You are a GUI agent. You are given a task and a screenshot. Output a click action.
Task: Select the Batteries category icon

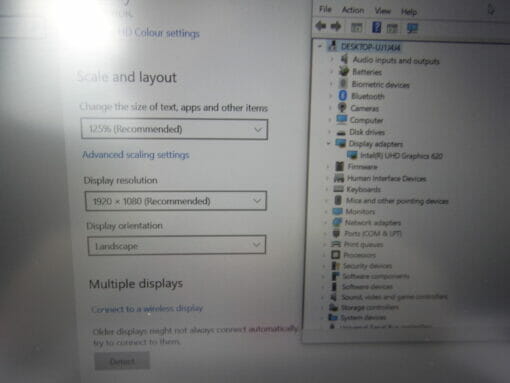[344, 71]
